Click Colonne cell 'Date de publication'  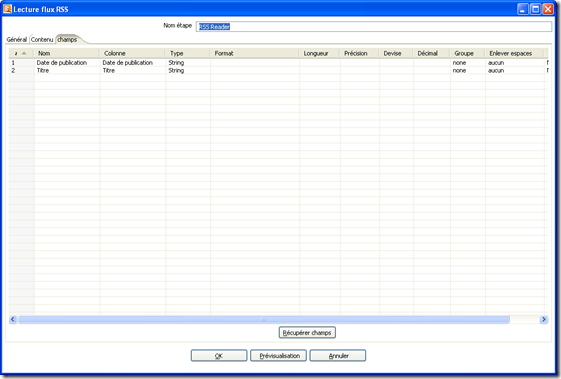(x=127, y=63)
